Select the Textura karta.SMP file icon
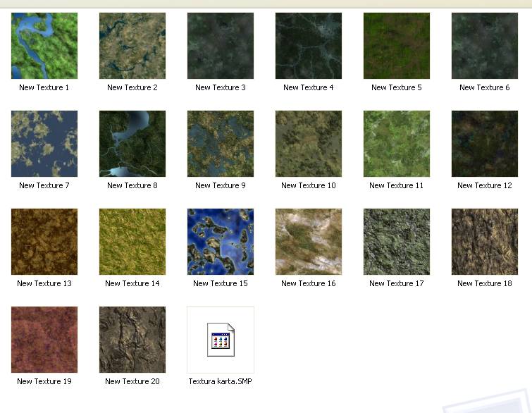Image resolution: width=532 pixels, height=413 pixels. tap(221, 340)
